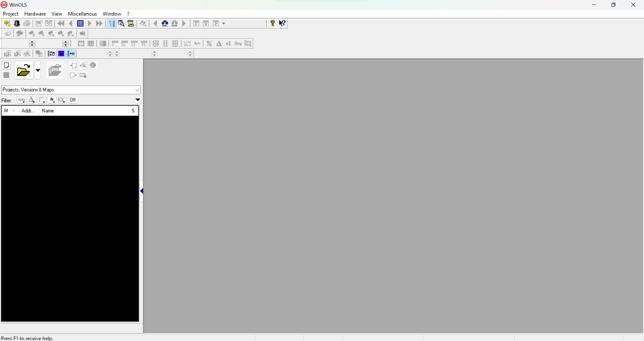
Task: Click the new blank project icon
Action: click(6, 65)
